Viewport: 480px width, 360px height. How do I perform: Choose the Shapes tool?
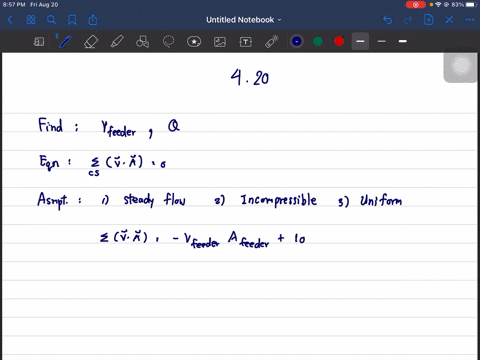[142, 42]
